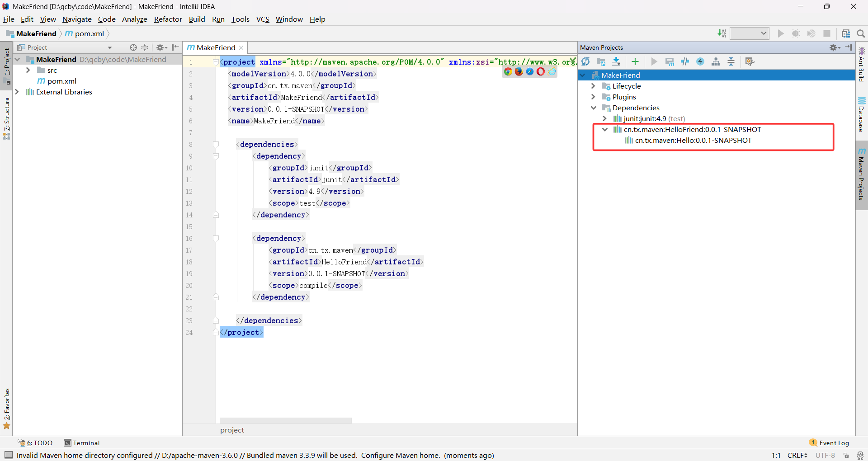The width and height of the screenshot is (868, 461).
Task: Open in Chrome browser icon
Action: (508, 71)
